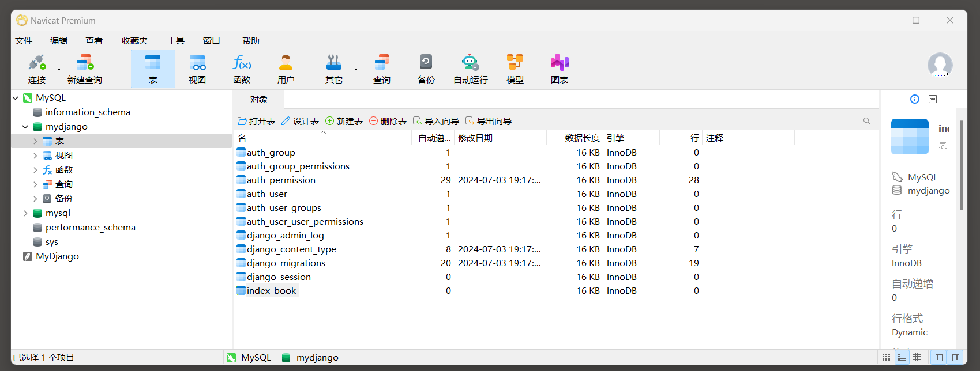Select performance_schema database in tree

click(x=90, y=228)
